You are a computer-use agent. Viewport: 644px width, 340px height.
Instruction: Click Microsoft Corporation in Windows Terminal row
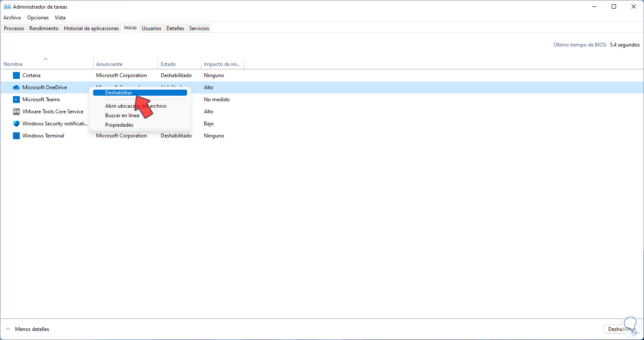pyautogui.click(x=122, y=136)
